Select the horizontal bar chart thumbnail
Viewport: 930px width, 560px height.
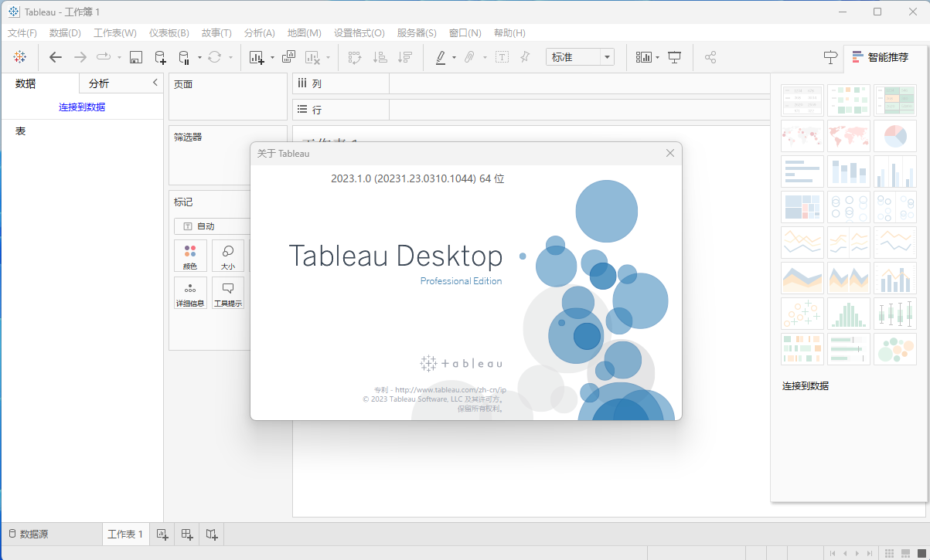tap(802, 171)
